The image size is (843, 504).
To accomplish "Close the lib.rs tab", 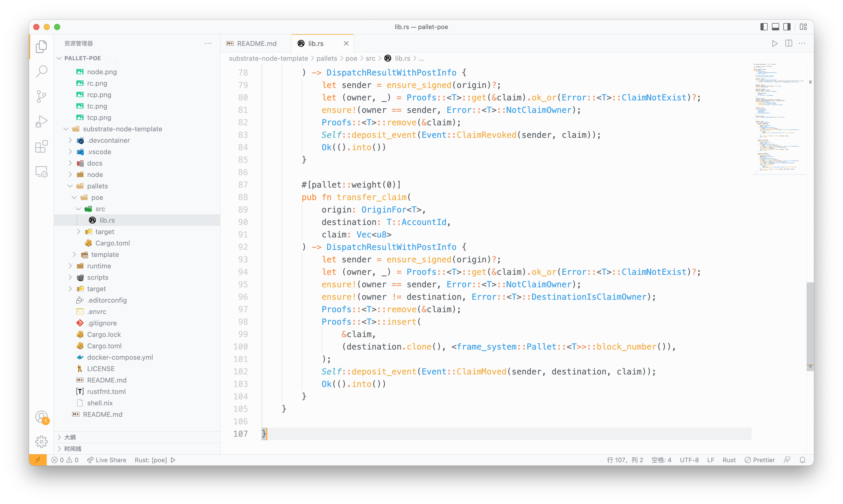I will point(346,44).
